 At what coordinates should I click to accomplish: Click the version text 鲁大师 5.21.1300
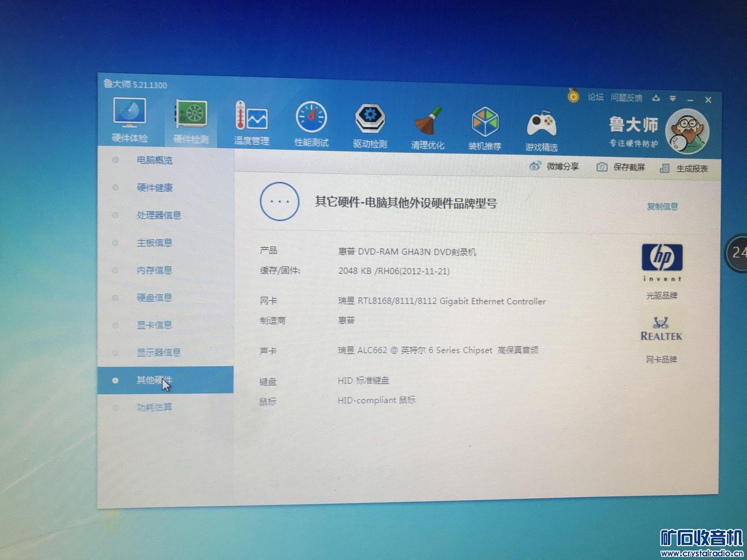(135, 84)
